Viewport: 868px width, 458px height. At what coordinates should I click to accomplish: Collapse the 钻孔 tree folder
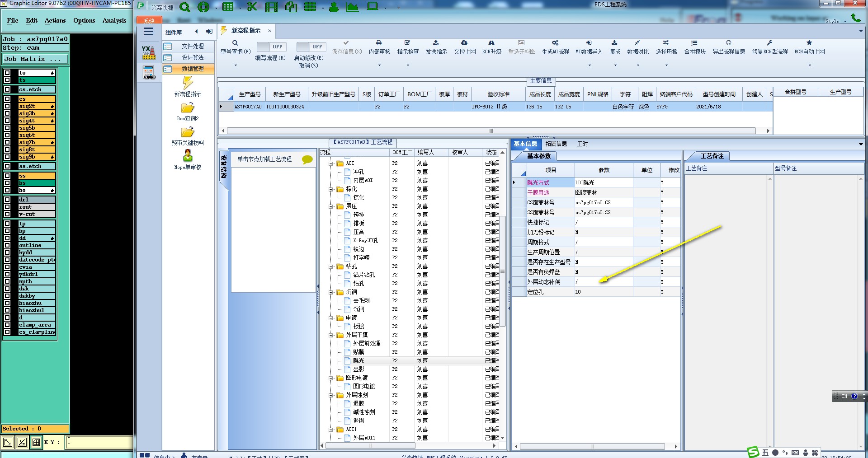(x=331, y=266)
